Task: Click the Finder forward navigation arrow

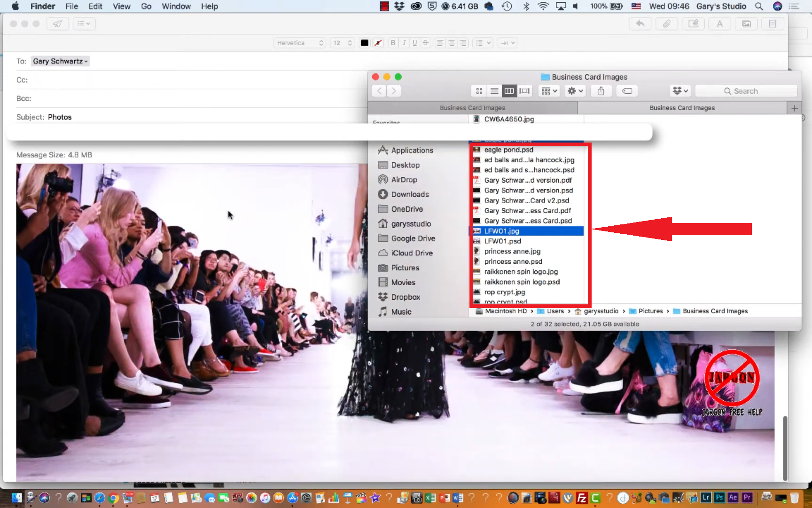Action: (394, 91)
